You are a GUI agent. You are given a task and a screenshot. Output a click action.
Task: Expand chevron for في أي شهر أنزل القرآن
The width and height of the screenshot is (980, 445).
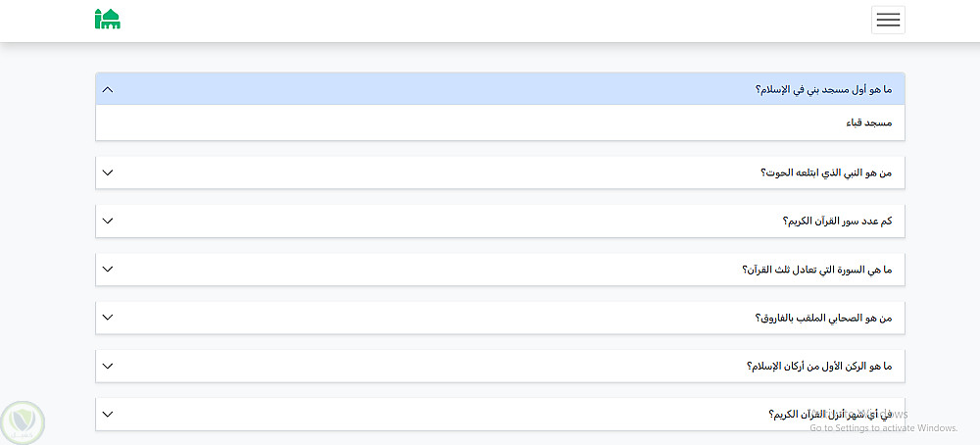click(108, 414)
